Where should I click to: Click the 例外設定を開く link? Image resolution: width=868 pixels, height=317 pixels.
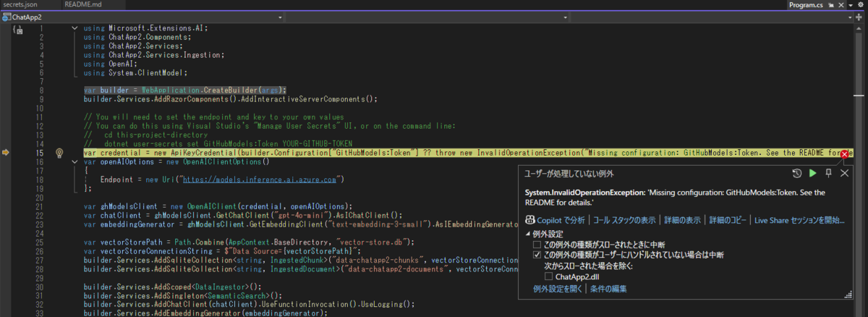[558, 289]
